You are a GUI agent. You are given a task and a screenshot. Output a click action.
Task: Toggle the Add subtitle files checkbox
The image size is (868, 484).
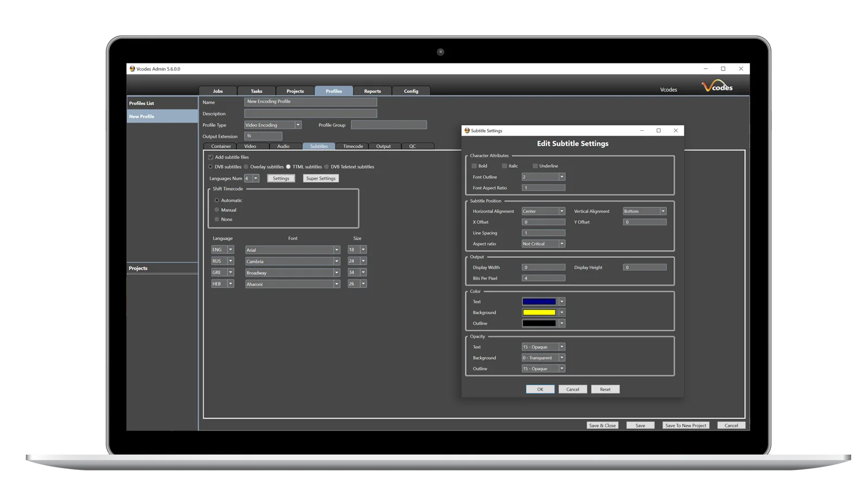211,157
